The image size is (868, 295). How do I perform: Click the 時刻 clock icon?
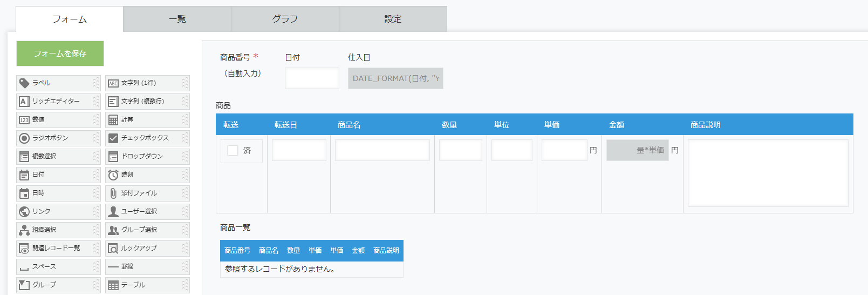(113, 175)
